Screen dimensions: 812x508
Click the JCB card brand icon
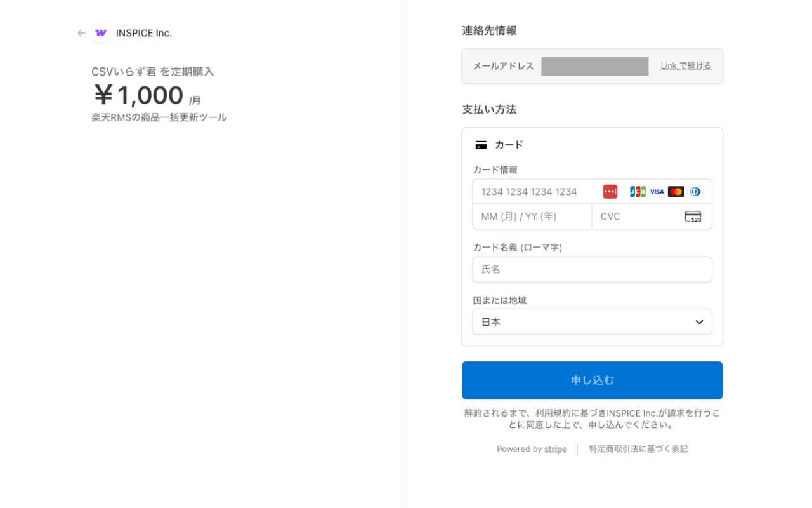(x=637, y=191)
